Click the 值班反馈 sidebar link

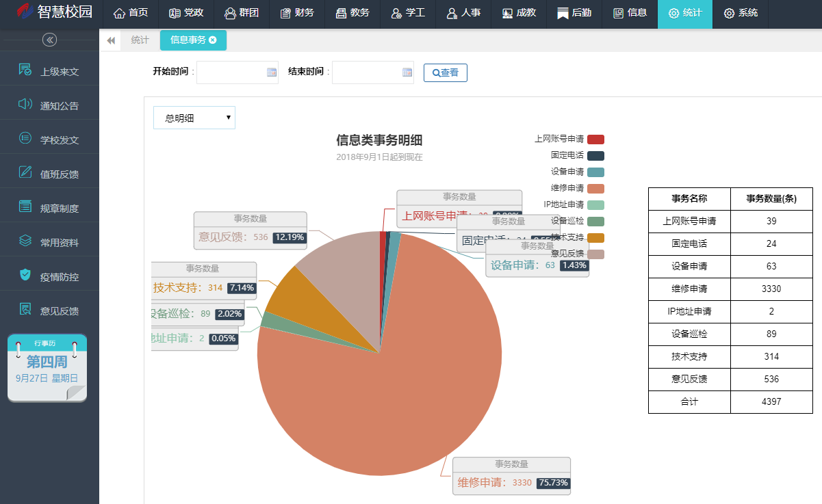click(x=60, y=174)
